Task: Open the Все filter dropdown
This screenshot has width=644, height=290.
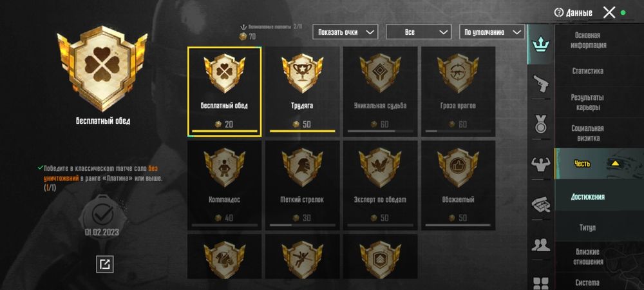Action: click(x=419, y=32)
